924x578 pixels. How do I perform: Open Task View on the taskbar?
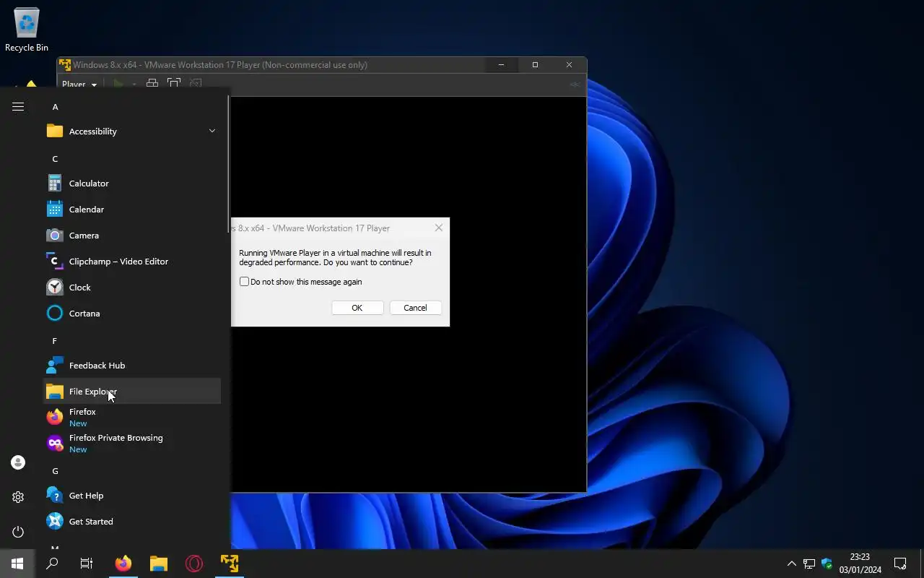(x=87, y=564)
